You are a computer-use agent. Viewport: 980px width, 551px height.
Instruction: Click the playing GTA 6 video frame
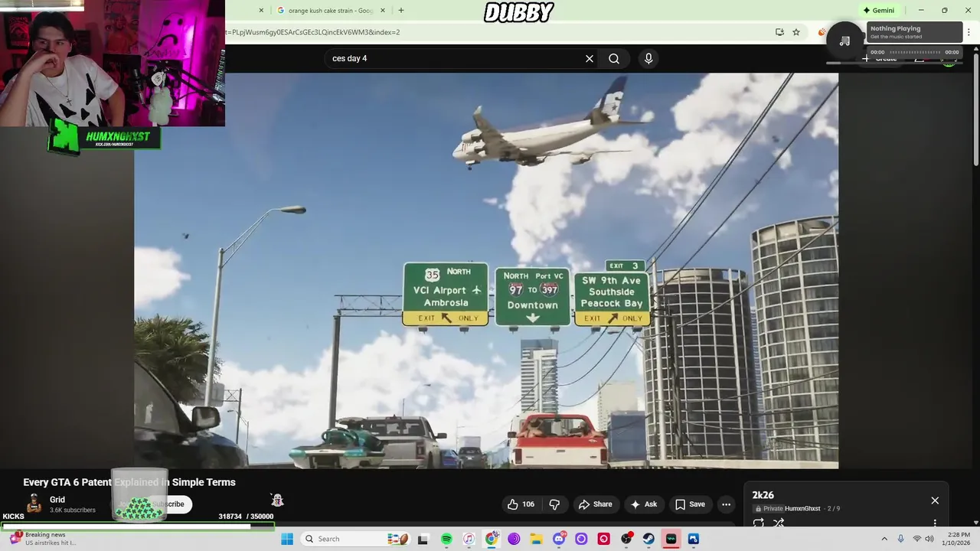(x=486, y=271)
